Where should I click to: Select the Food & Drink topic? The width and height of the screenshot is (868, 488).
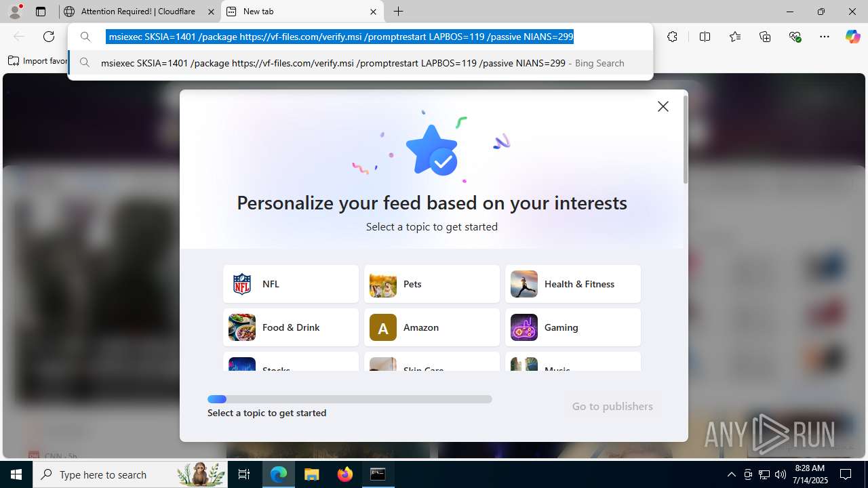pos(291,327)
